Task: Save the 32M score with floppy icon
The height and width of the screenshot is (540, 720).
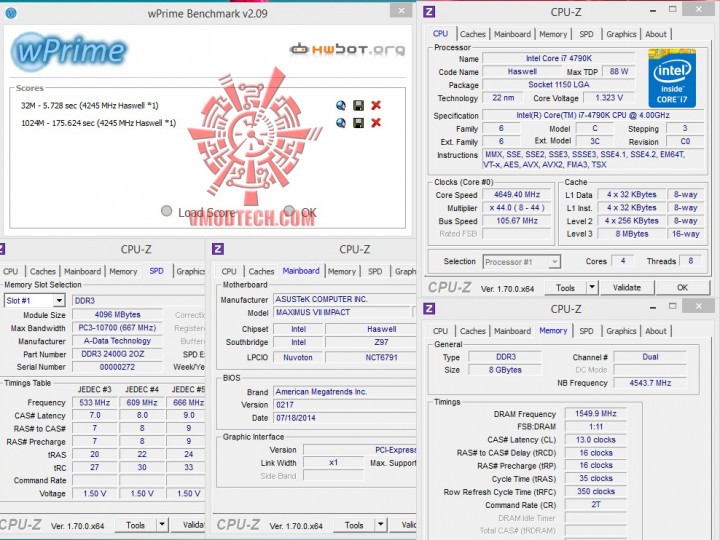Action: pos(358,106)
